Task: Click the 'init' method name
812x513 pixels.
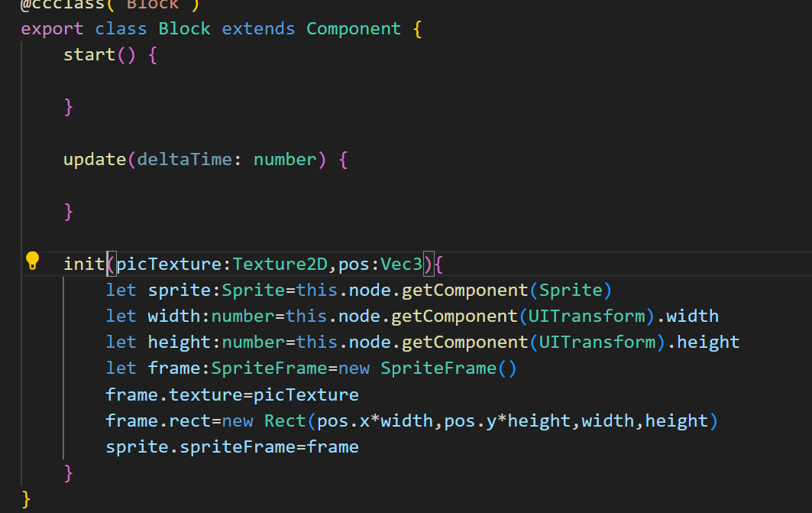Action: pos(84,264)
